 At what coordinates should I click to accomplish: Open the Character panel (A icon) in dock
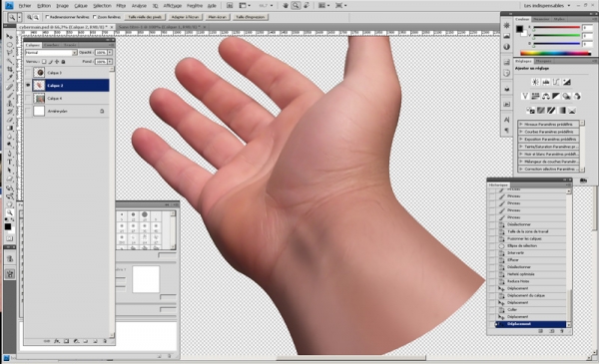(506, 120)
